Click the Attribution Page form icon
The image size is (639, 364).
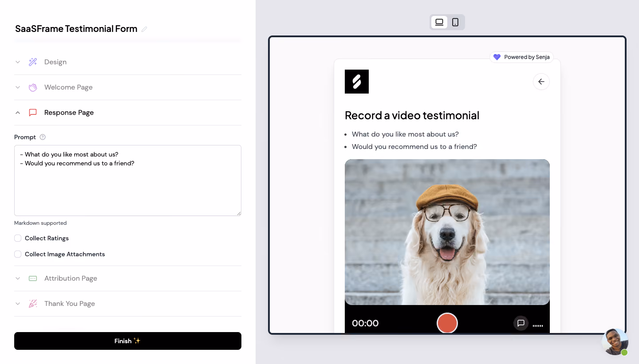(33, 278)
